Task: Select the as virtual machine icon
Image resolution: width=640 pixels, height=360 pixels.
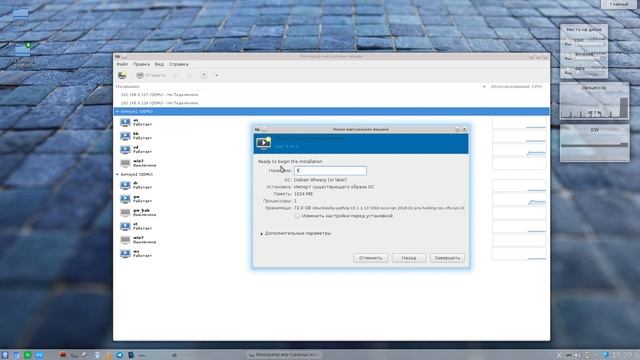Action: 125,122
